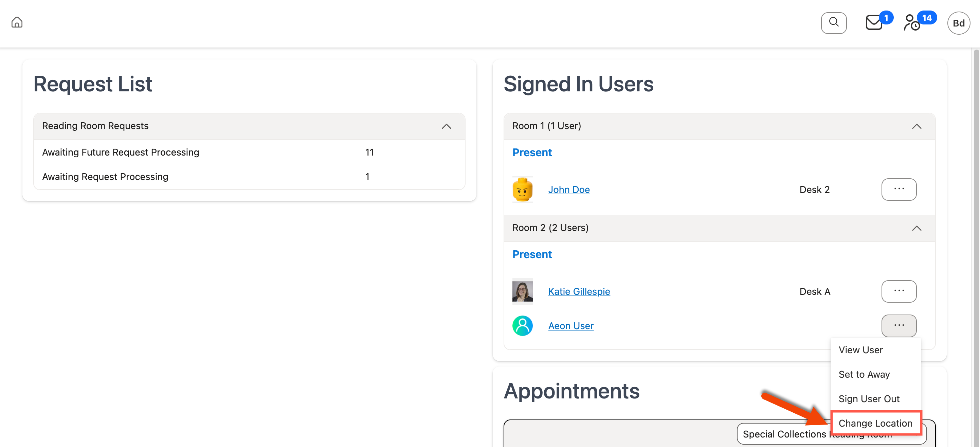Open the actions menu for John Doe
Viewport: 980px width, 447px height.
point(899,190)
